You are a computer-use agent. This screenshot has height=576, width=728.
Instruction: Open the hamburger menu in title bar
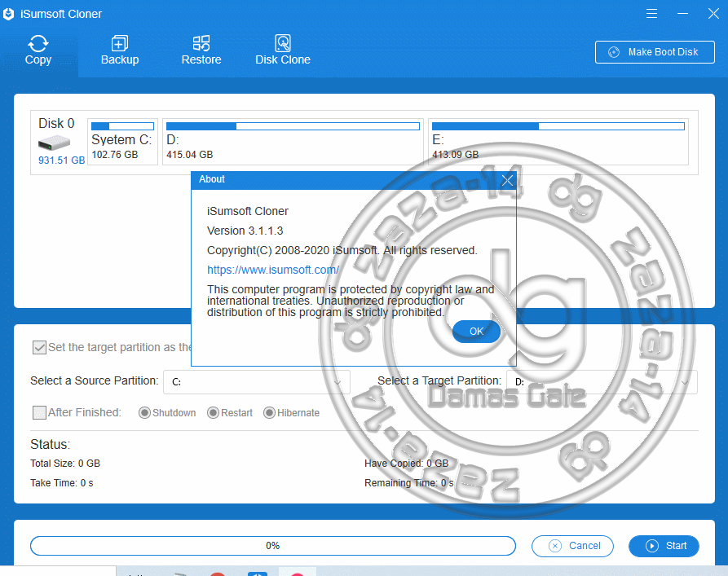651,14
